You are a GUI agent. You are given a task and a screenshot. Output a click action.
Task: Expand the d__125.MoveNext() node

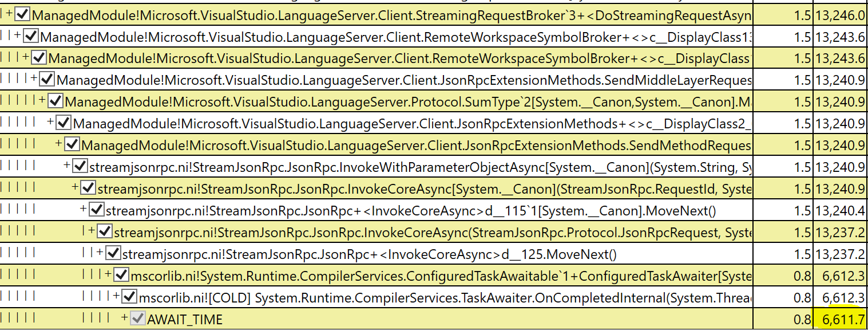click(x=100, y=253)
